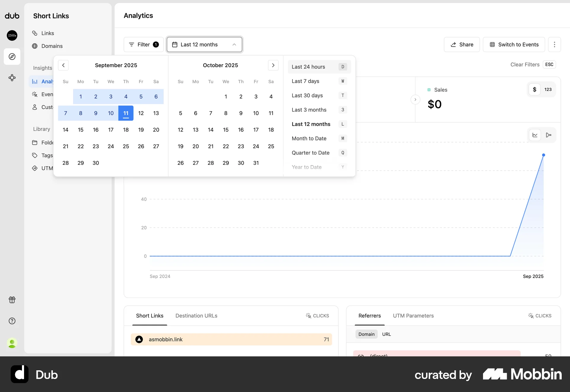The height and width of the screenshot is (392, 570).
Task: Collapse the Last 12 months dropdown
Action: (234, 45)
